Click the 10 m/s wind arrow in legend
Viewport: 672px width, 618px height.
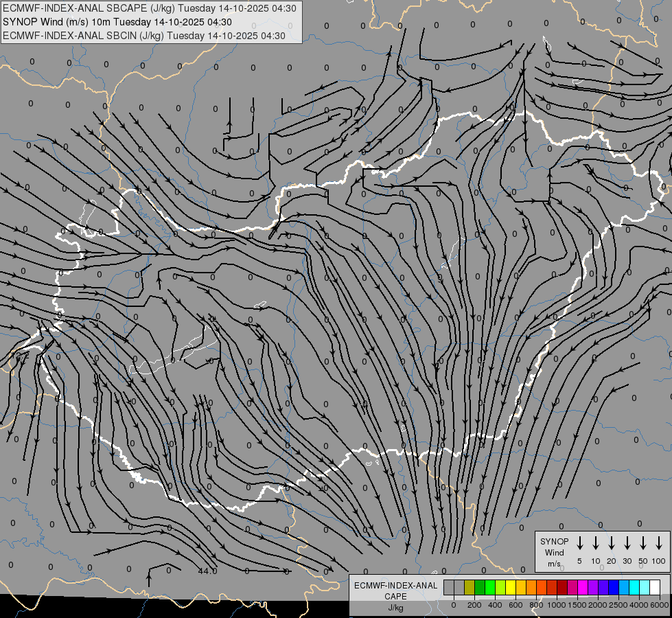596,543
